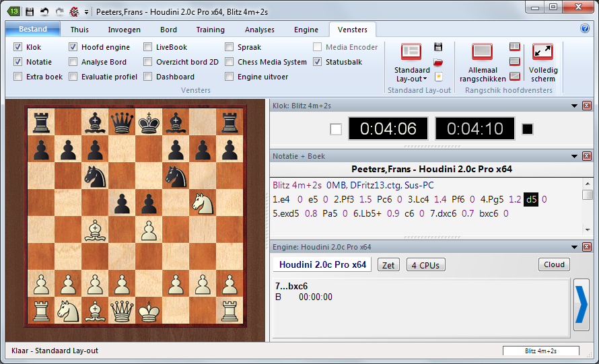Enable the LiveBook checkbox
Screen dimensions: 599x364
pos(147,47)
